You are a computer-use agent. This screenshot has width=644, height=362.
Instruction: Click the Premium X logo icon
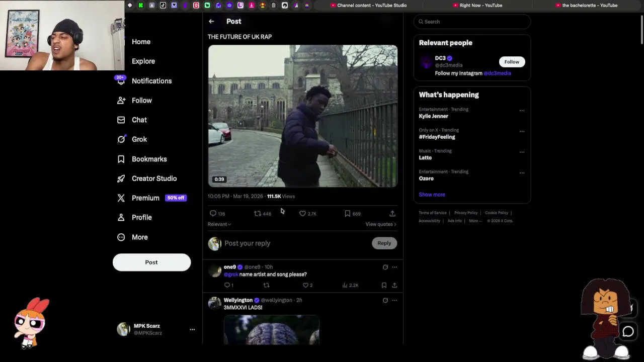pos(121,198)
